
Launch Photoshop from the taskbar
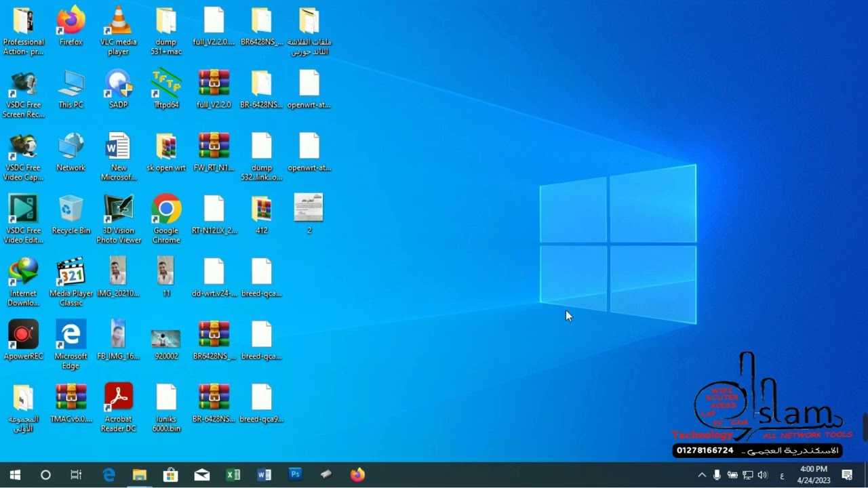(296, 475)
